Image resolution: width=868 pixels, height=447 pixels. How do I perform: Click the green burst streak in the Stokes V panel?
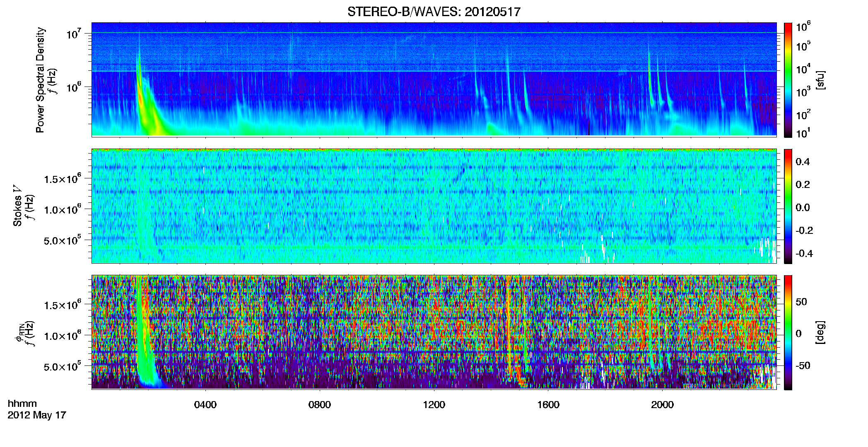click(x=145, y=207)
